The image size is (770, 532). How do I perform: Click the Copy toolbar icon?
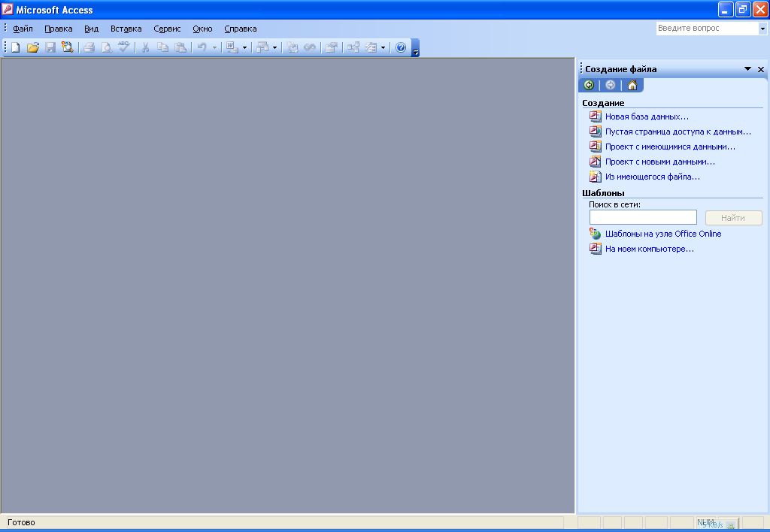pyautogui.click(x=162, y=47)
